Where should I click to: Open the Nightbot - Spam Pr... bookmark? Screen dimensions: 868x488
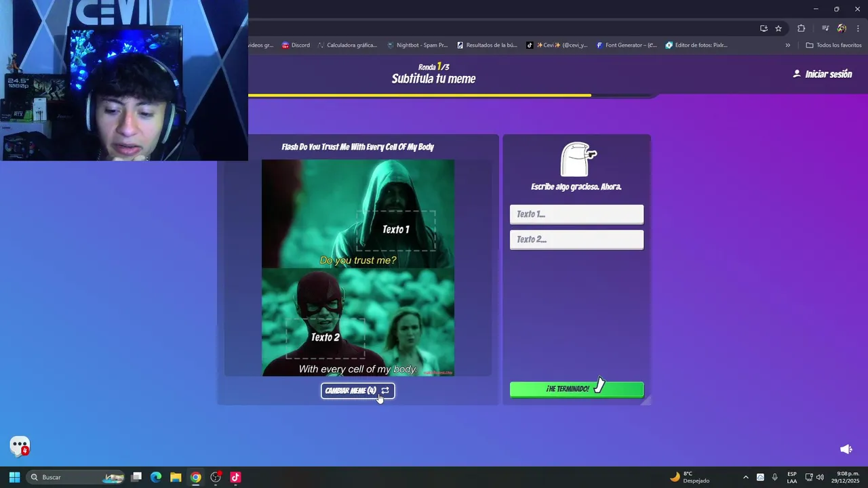(417, 45)
